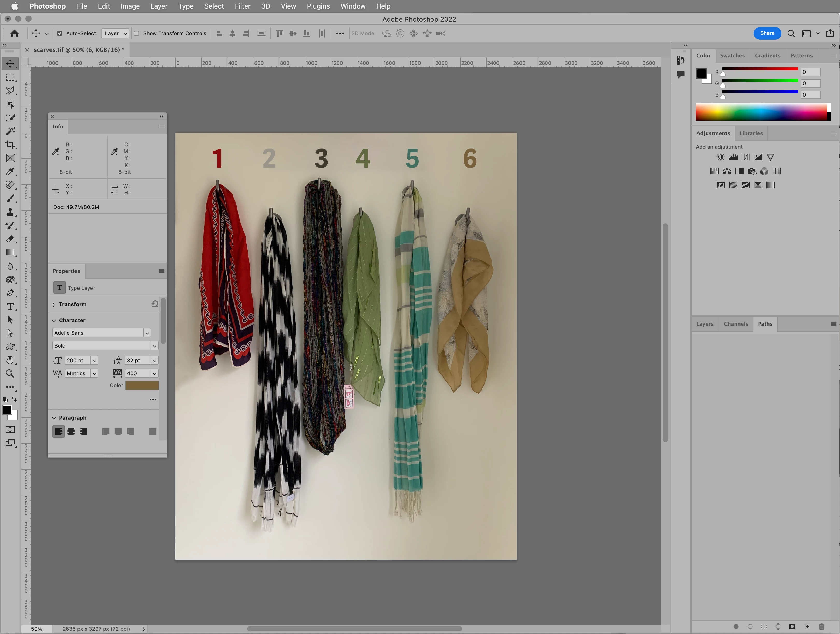Image resolution: width=840 pixels, height=634 pixels.
Task: Enable Show Transform Controls checkbox
Action: tap(137, 33)
